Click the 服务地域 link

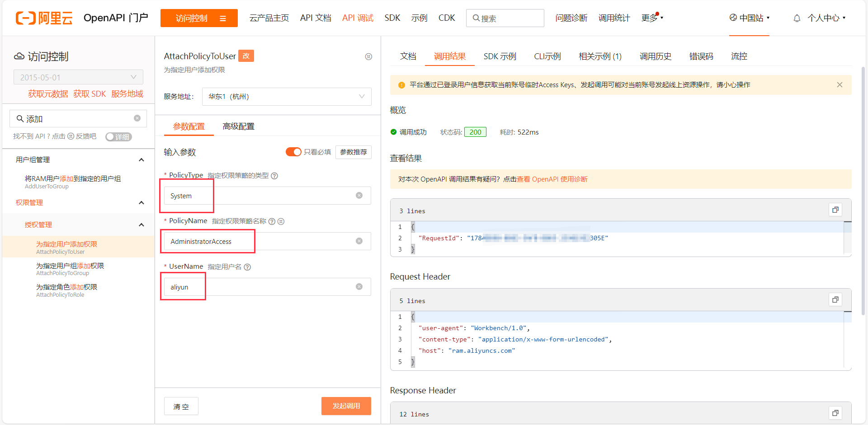pos(127,94)
